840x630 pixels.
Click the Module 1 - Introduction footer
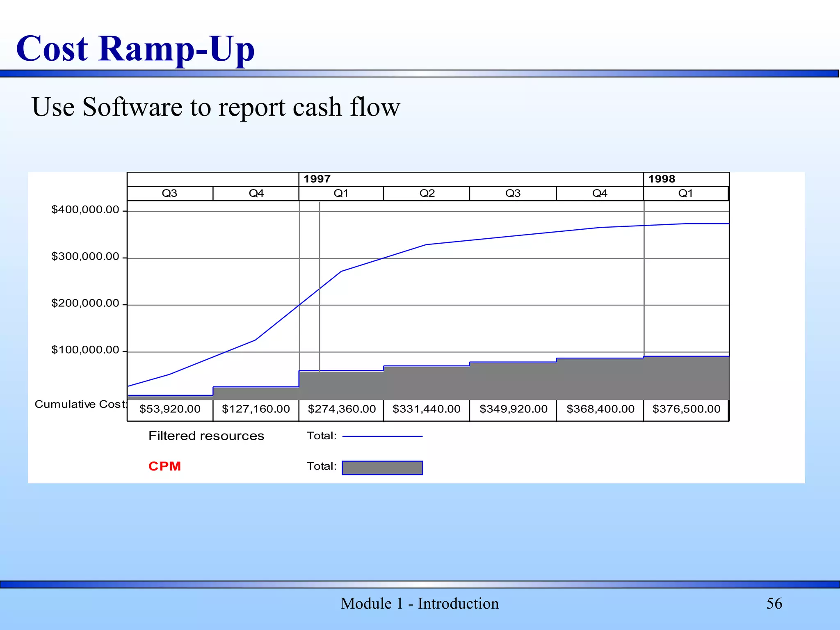[420, 604]
